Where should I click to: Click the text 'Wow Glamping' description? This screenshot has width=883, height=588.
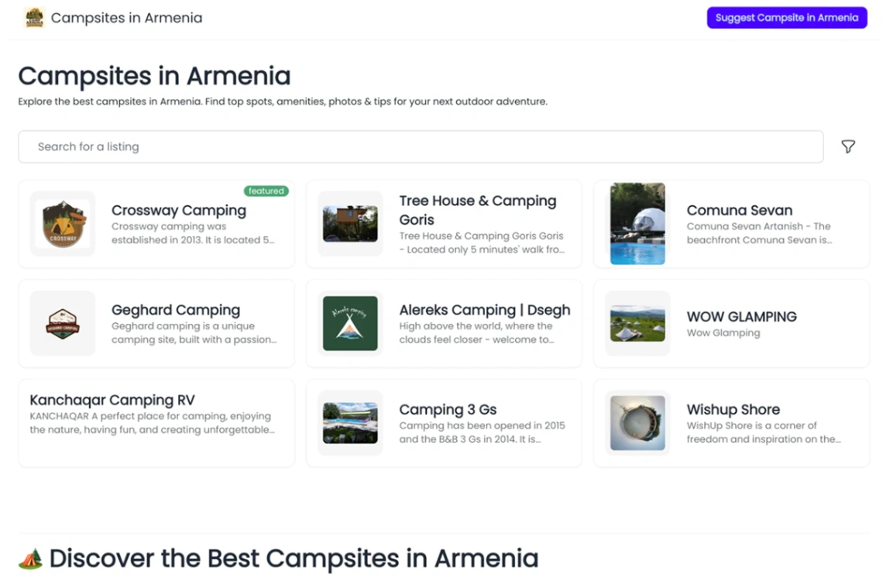(x=723, y=333)
